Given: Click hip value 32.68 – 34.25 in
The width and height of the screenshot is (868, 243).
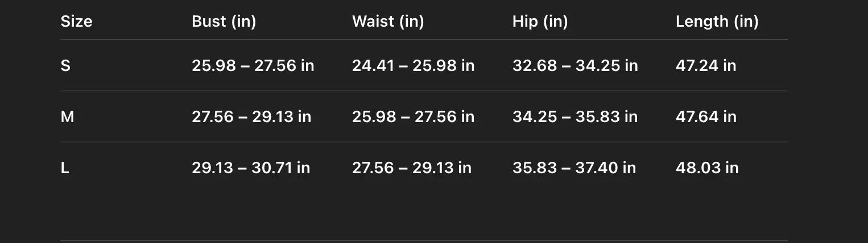Looking at the screenshot, I should tap(575, 66).
